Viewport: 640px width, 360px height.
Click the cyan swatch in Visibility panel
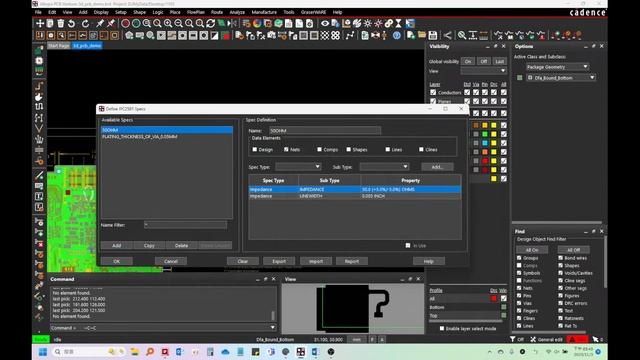[x=485, y=143]
